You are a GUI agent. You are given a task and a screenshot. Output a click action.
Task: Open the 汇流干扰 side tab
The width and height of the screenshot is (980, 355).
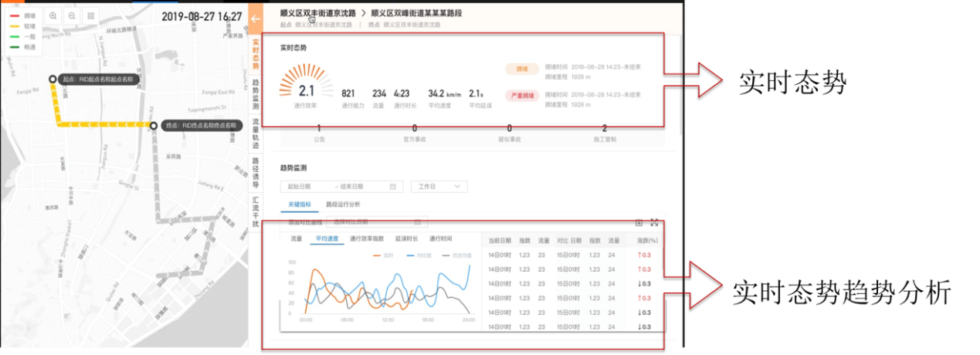pyautogui.click(x=256, y=213)
